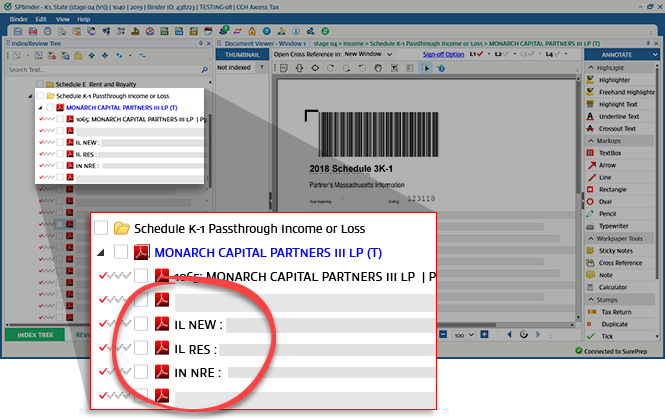Image resolution: width=665 pixels, height=419 pixels.
Task: Click the zoom in plus button
Action: point(484,335)
